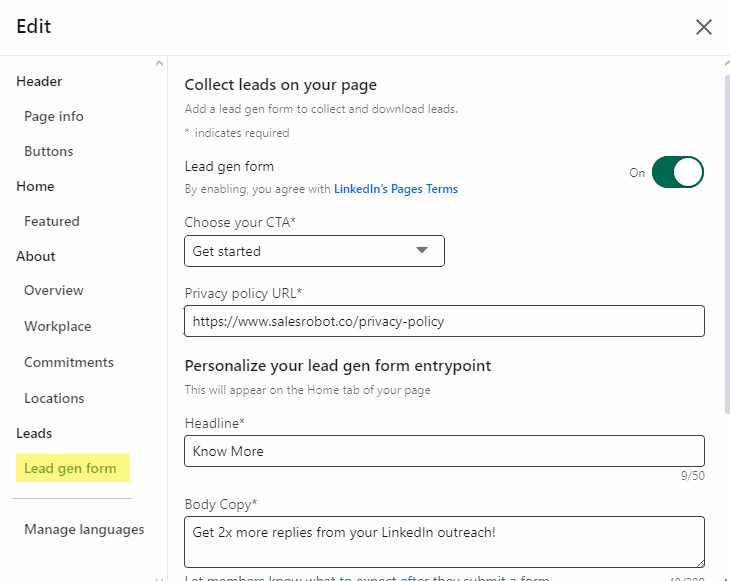Viewport: 730px width, 581px height.
Task: Select Lead gen form in sidebar
Action: click(73, 468)
